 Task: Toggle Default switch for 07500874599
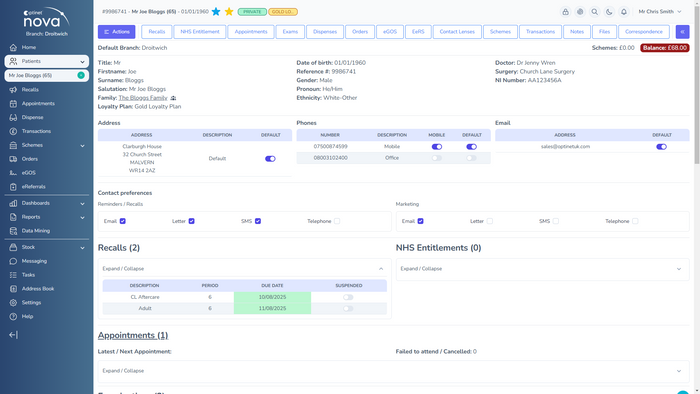click(471, 147)
